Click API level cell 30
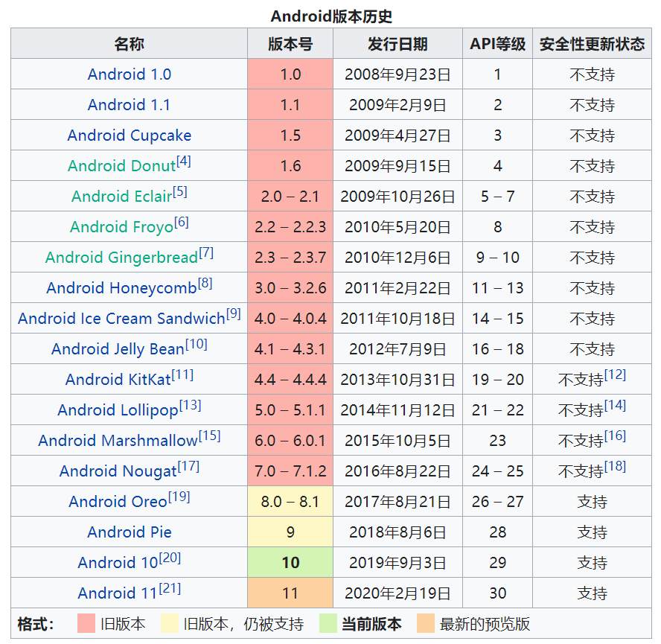 point(497,593)
